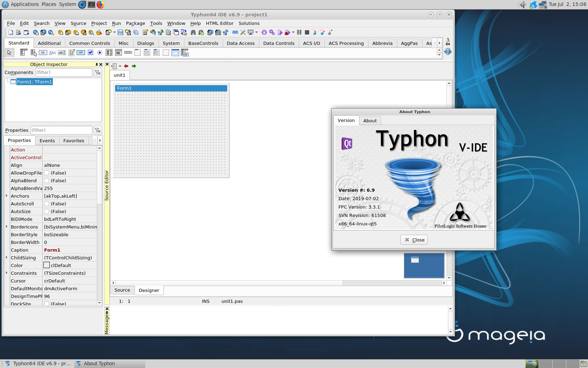
Task: Activate the selection arrow tool in palette
Action: [x=9, y=53]
